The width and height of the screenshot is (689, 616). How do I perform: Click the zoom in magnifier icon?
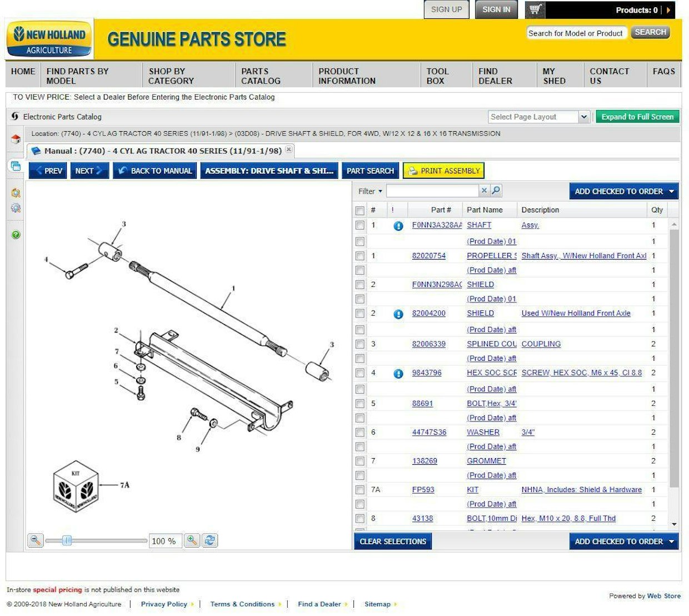(192, 540)
